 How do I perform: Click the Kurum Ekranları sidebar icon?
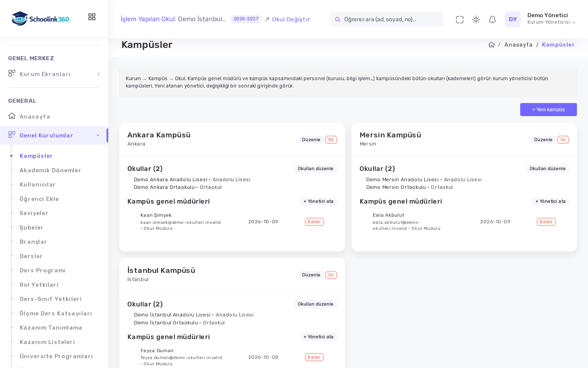pos(12,73)
